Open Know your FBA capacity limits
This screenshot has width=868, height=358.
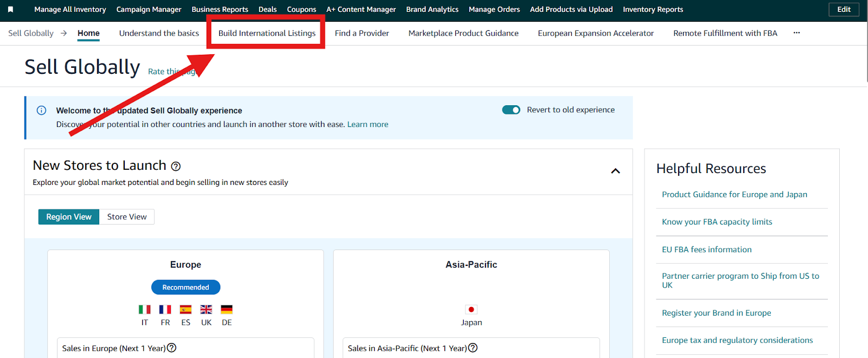click(x=717, y=222)
